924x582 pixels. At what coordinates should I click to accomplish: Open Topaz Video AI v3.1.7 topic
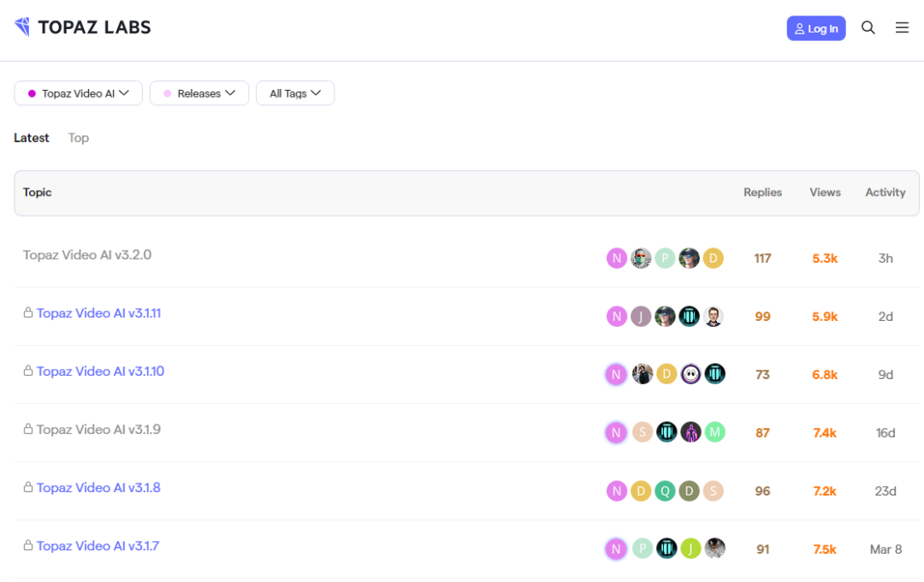click(98, 546)
